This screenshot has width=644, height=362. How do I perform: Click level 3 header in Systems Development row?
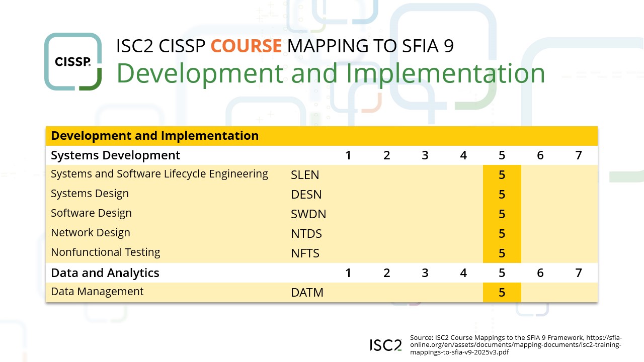[425, 155]
